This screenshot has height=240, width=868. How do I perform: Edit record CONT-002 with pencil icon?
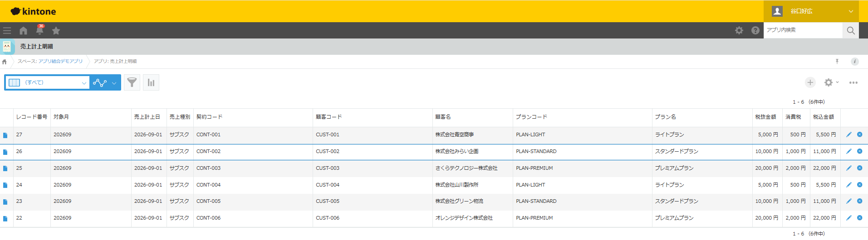[848, 151]
